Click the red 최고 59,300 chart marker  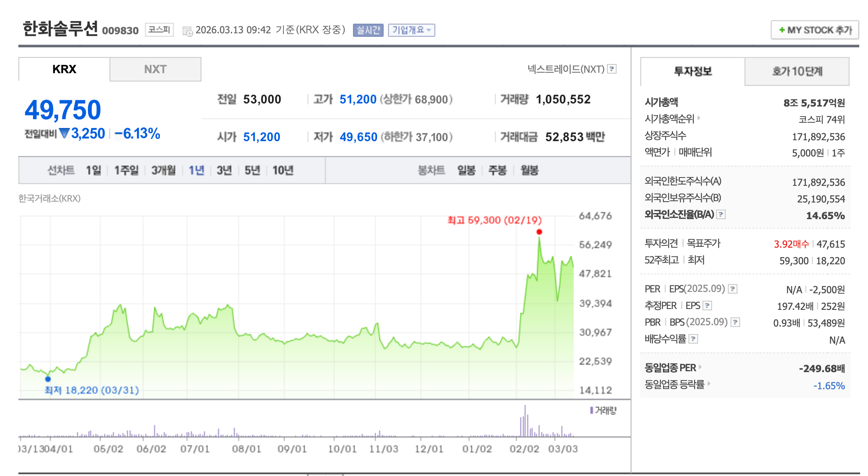click(539, 232)
